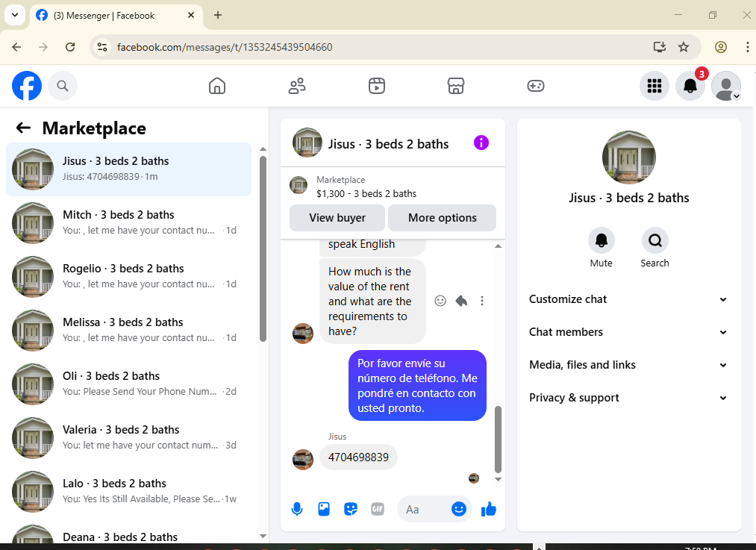This screenshot has height=550, width=756.
Task: Close the Messenger browser tab
Action: [191, 15]
